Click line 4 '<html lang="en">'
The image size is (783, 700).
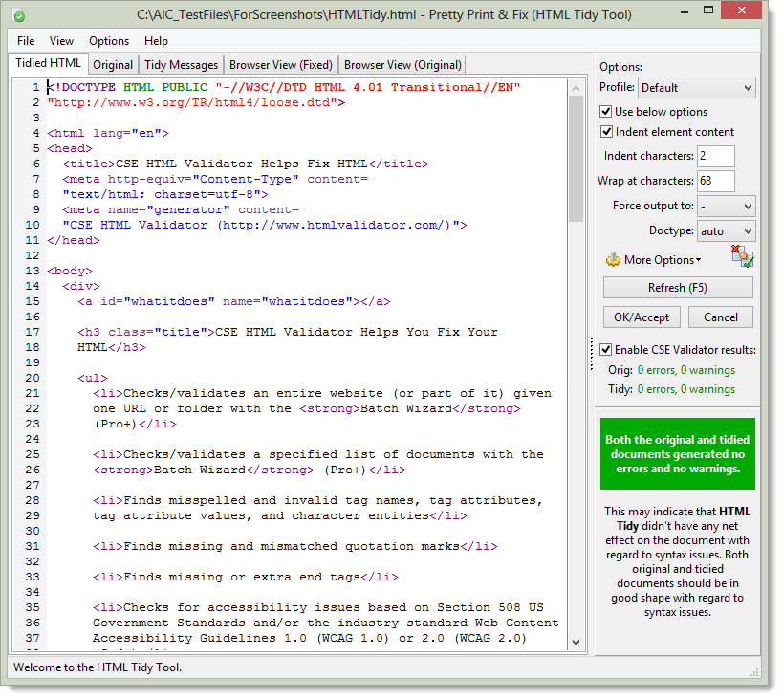(x=108, y=134)
